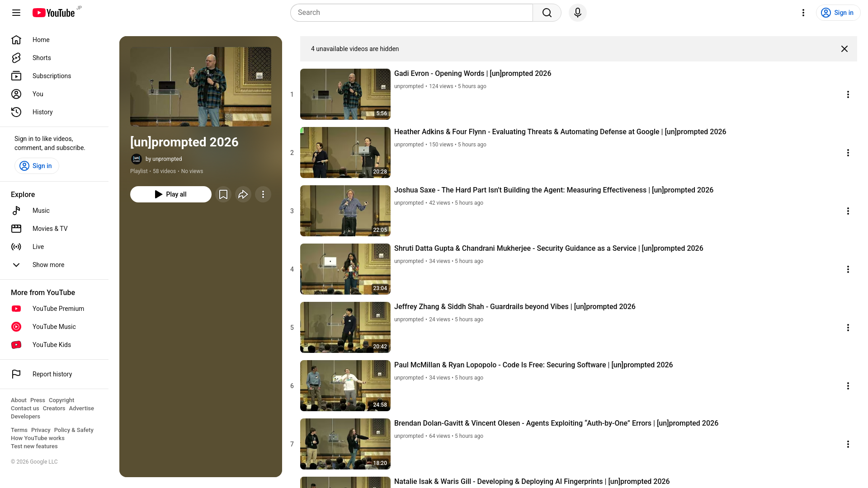Open Settings three-dot menu in header
The image size is (868, 488).
803,13
